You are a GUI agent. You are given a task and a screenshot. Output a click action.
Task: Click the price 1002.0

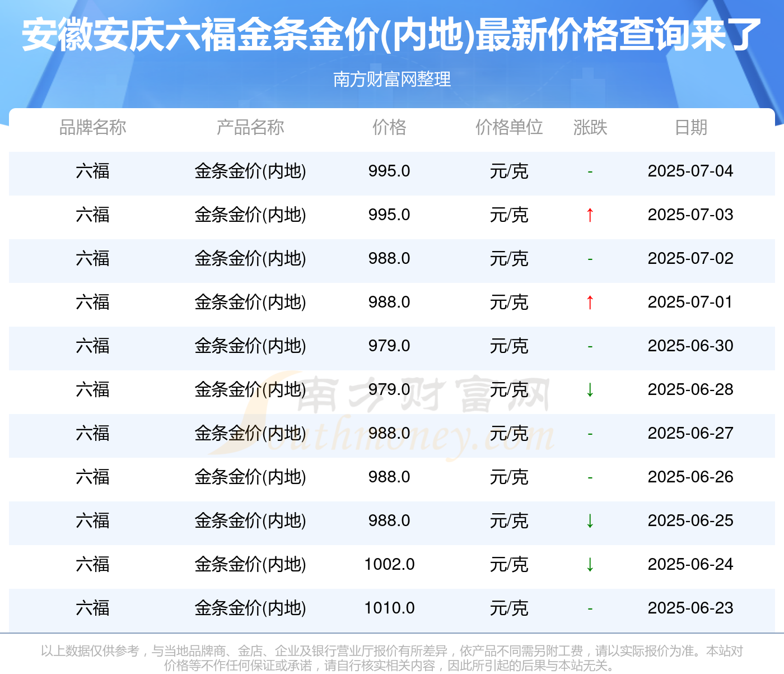pyautogui.click(x=389, y=564)
